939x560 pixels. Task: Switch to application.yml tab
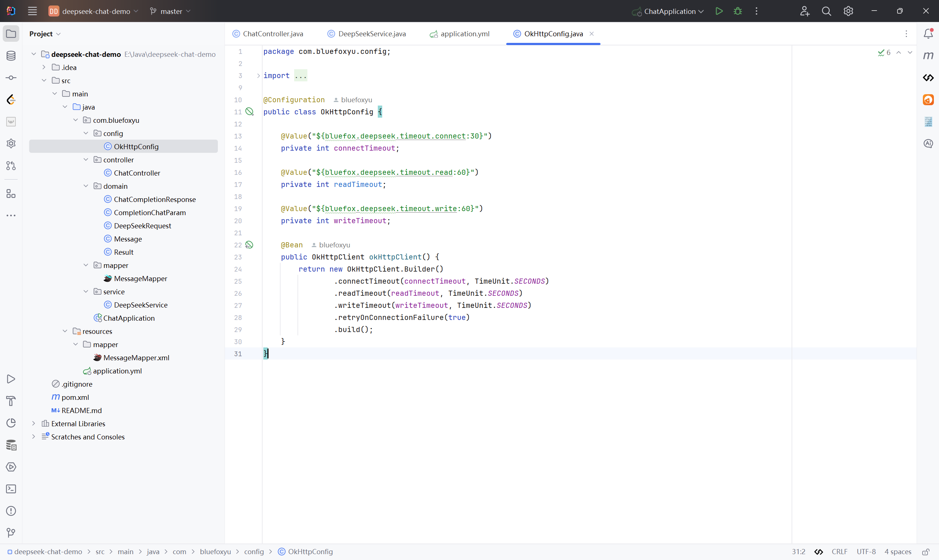pyautogui.click(x=464, y=34)
